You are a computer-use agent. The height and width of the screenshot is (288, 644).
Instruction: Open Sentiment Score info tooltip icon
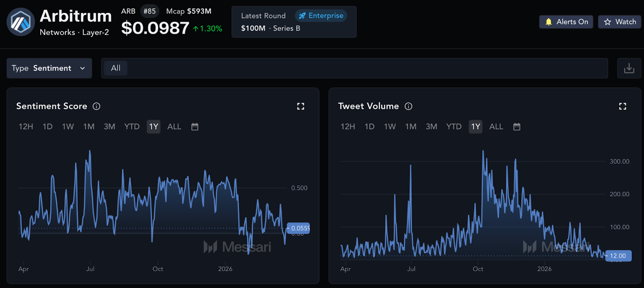[97, 106]
